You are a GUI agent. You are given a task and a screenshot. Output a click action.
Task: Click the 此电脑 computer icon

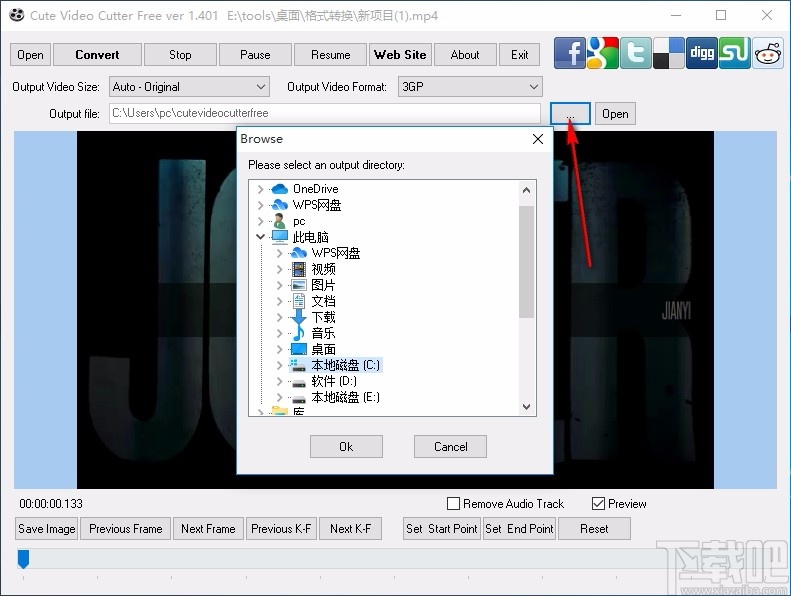279,237
